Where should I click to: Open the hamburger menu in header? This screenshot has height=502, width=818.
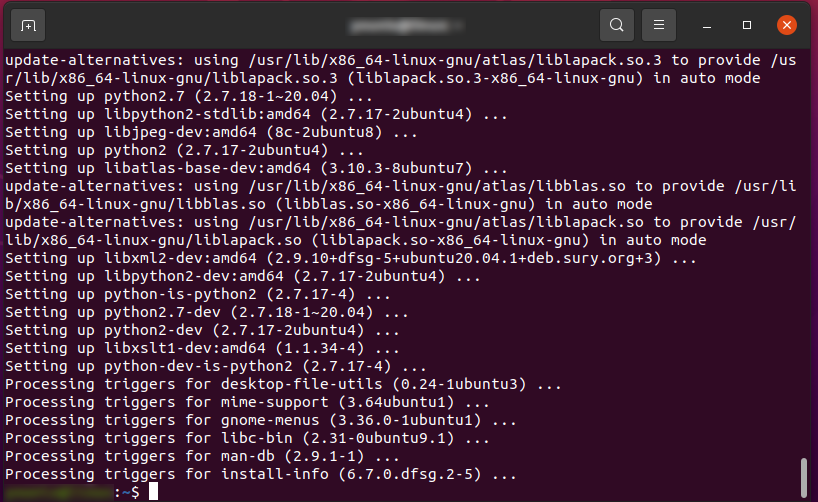(x=659, y=25)
